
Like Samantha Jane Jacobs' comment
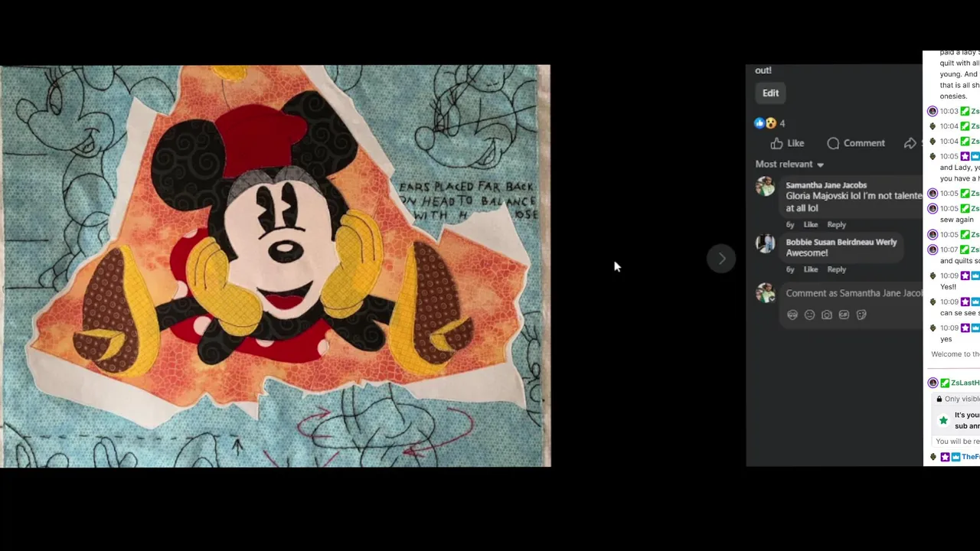(x=810, y=224)
